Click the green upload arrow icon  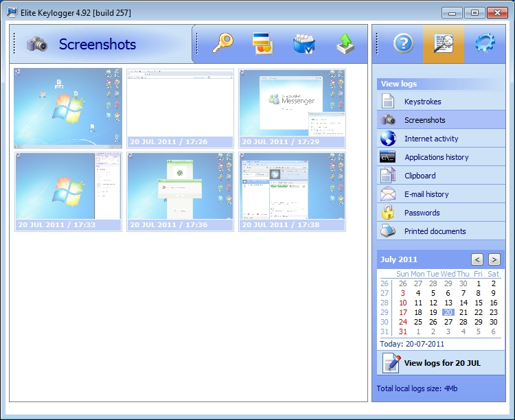point(345,44)
